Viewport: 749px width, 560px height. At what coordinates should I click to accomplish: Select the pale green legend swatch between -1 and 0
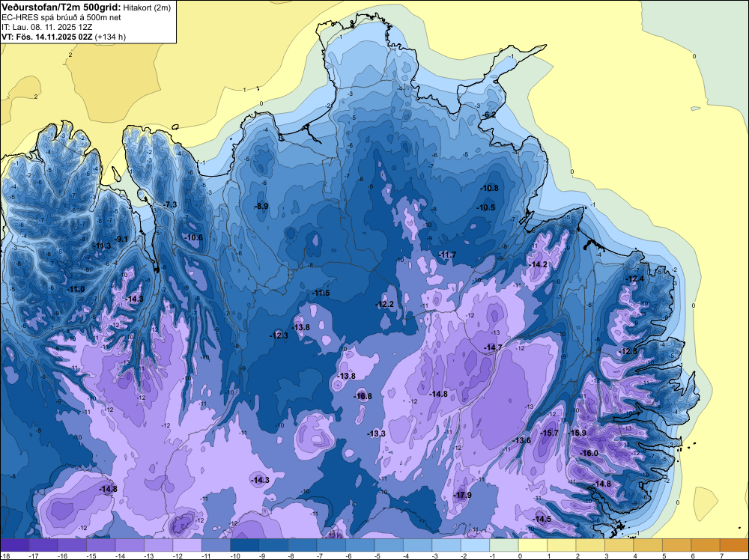503,545
